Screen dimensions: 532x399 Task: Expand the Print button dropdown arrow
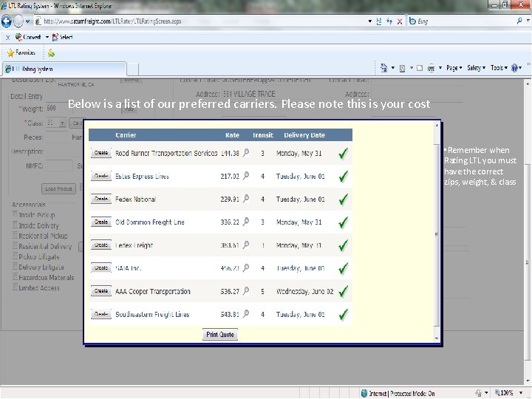tap(440, 68)
